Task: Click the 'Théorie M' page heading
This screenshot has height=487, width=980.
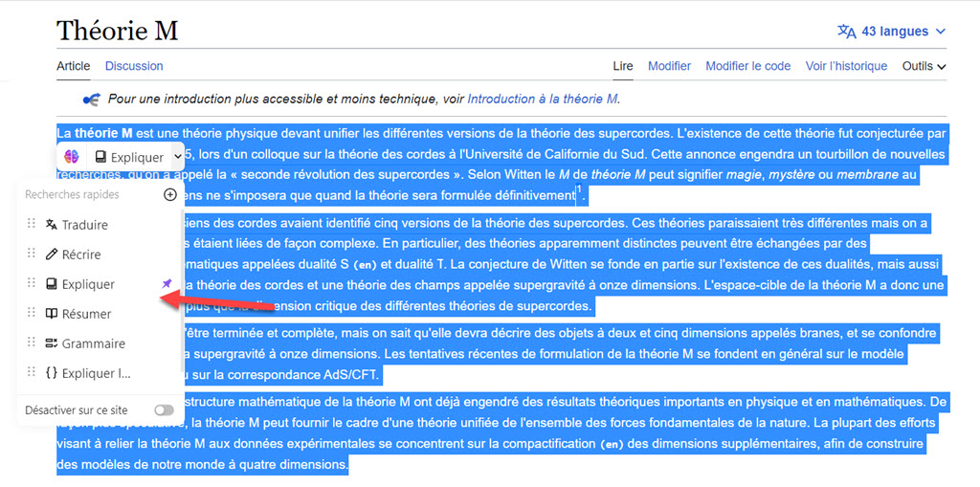Action: 118,31
